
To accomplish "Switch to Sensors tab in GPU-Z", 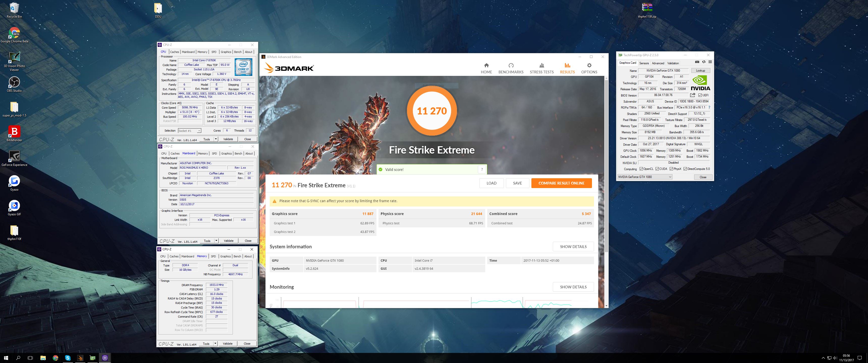I will coord(644,63).
